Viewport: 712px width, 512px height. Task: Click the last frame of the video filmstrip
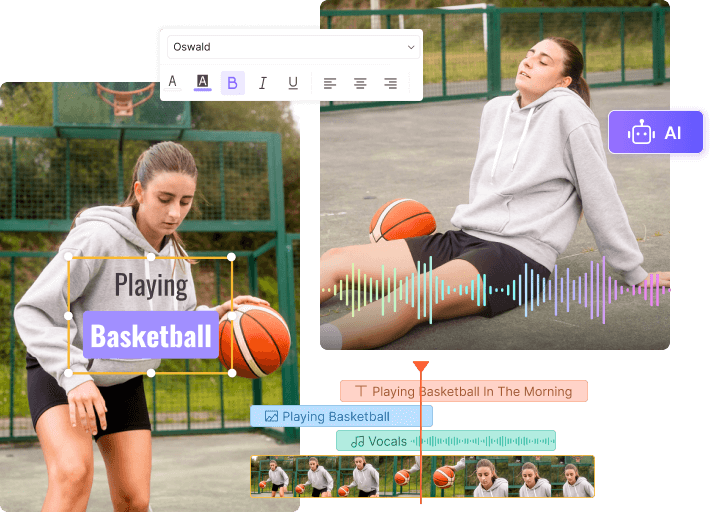(577, 477)
